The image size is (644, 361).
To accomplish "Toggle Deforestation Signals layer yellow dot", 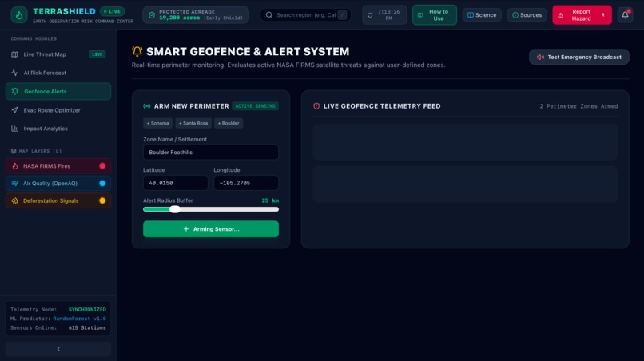I will click(102, 200).
